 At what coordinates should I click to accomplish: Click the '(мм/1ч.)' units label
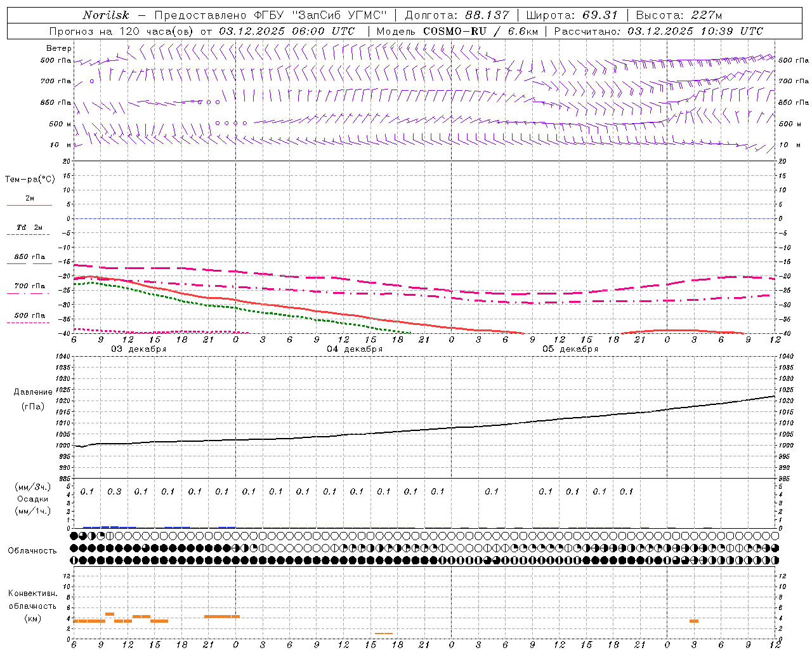[x=32, y=510]
